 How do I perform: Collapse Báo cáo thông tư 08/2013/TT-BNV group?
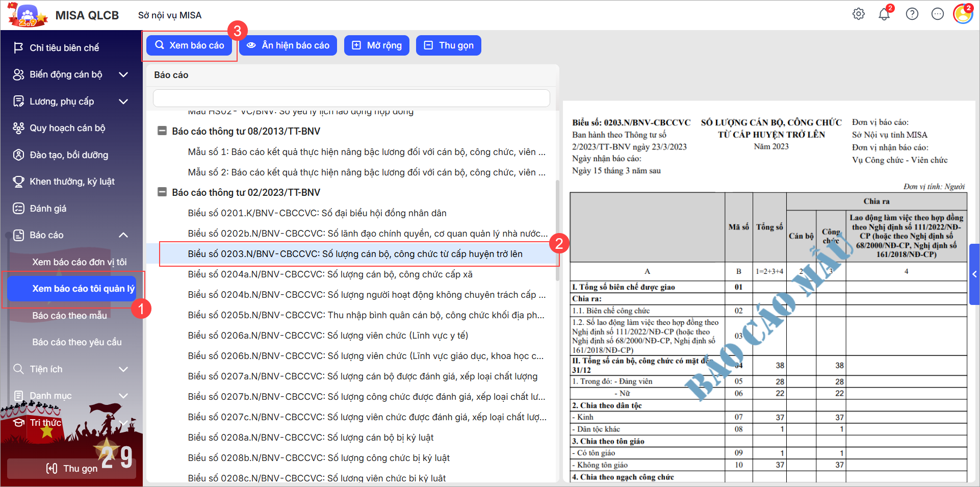click(x=162, y=131)
